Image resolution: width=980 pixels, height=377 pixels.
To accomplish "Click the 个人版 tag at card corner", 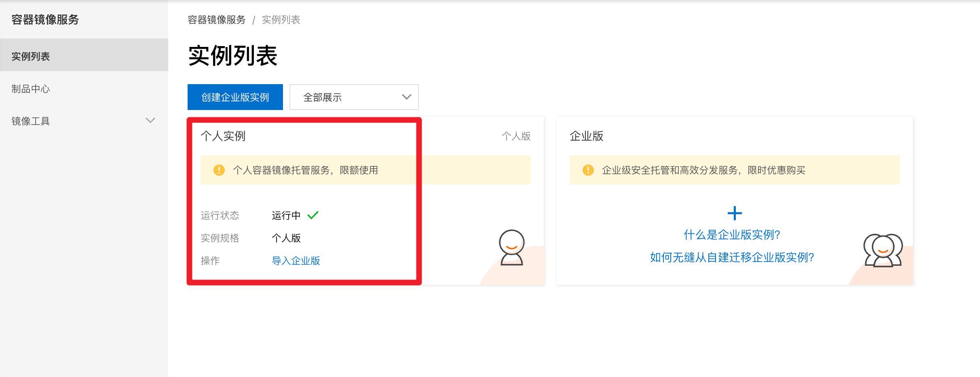I will [516, 136].
